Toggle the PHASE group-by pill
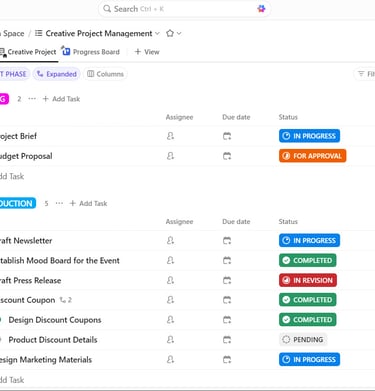375x391 pixels. (14, 74)
